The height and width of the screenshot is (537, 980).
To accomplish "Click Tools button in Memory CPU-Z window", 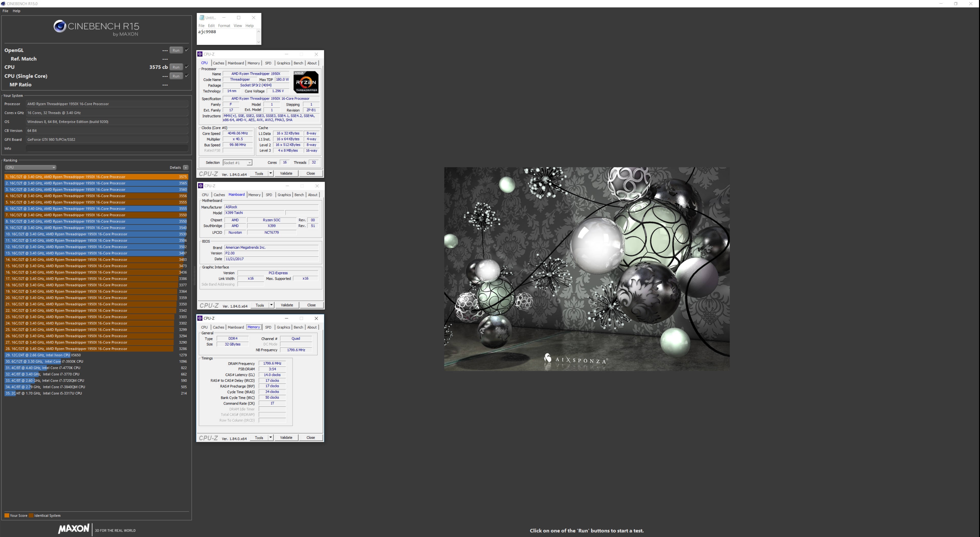I will coord(259,438).
